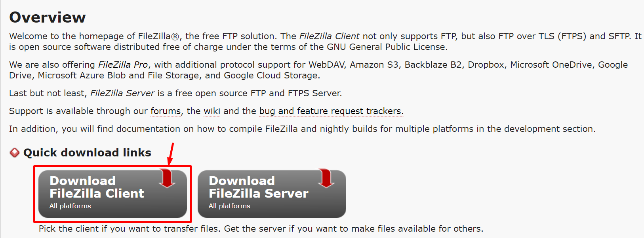Viewport: 644px width, 238px height.
Task: Click the Quick download links heading
Action: pos(87,152)
